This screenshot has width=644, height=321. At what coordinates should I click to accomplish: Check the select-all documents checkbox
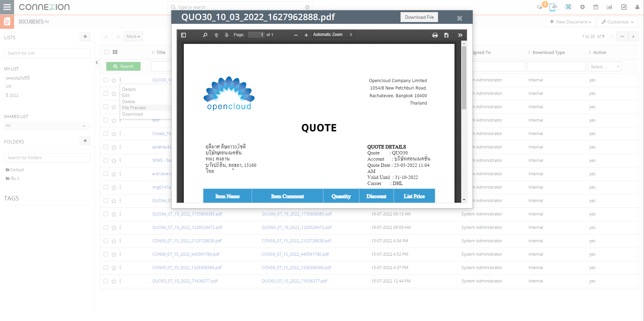(x=107, y=52)
